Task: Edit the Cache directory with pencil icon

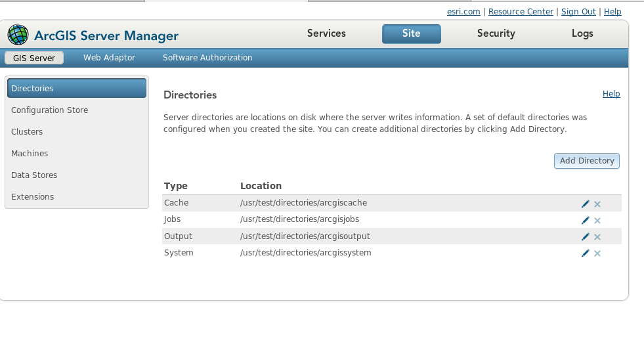Action: [586, 204]
